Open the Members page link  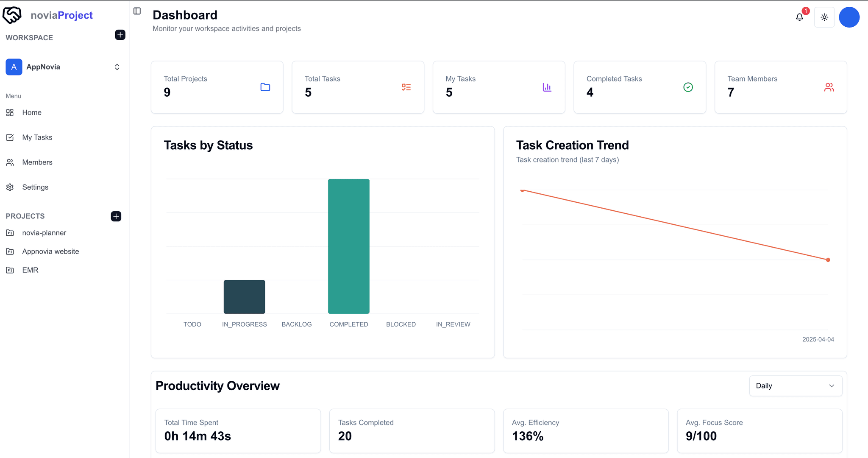tap(37, 162)
